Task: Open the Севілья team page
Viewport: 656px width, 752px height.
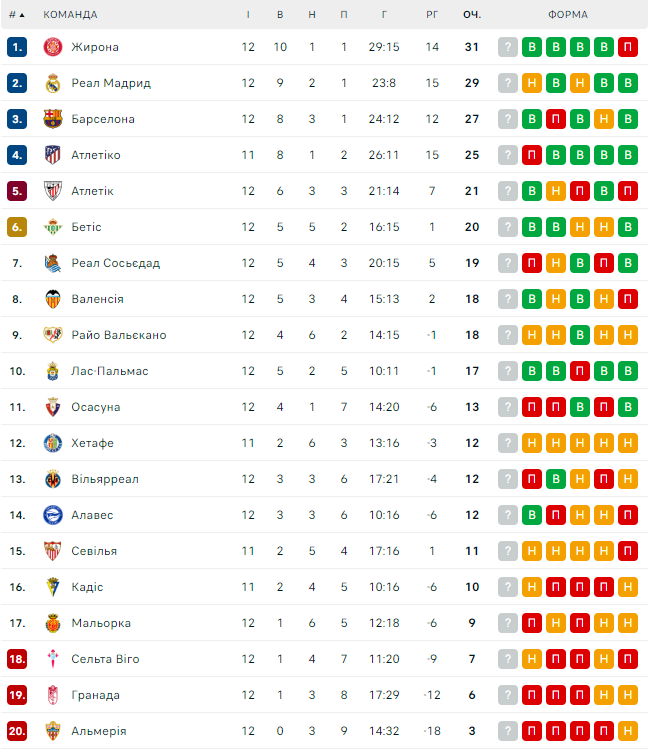Action: click(94, 551)
